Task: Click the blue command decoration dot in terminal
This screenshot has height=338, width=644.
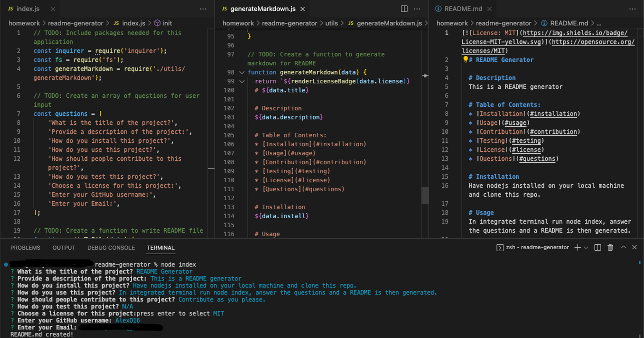Action: (x=5, y=264)
